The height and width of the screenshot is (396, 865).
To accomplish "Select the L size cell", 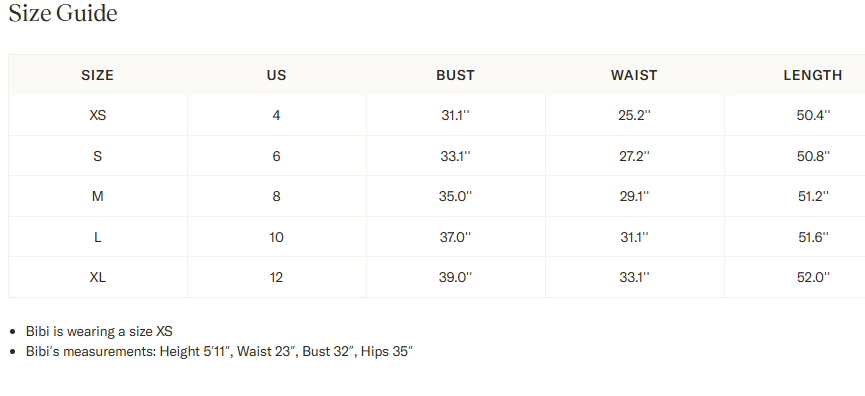I will 98,237.
